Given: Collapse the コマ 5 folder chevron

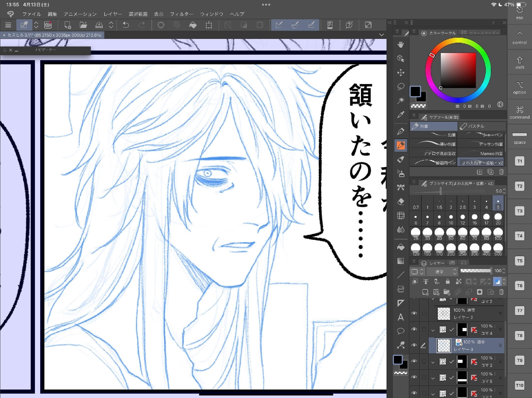Looking at the screenshot, I should pos(433,378).
